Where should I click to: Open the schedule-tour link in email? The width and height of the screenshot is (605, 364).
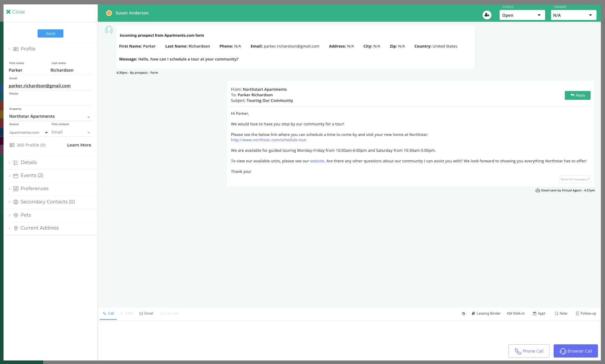[x=269, y=140]
